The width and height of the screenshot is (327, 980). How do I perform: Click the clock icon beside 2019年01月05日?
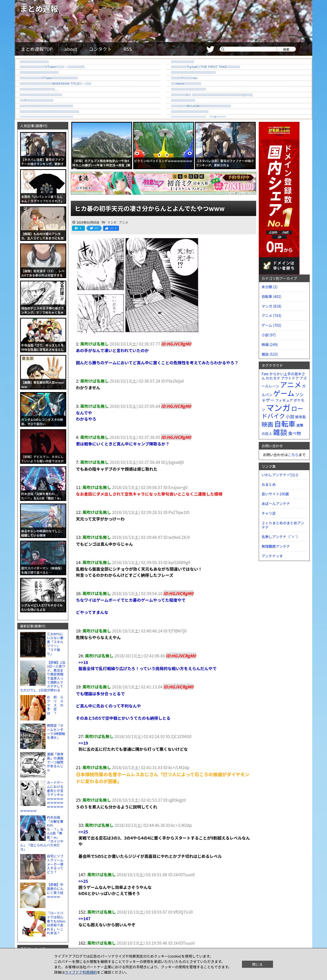(x=74, y=222)
